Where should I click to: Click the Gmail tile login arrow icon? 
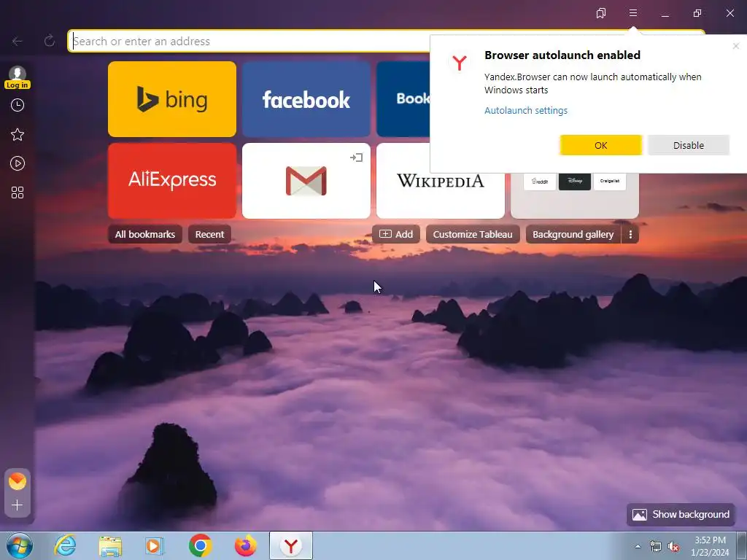[x=356, y=157]
